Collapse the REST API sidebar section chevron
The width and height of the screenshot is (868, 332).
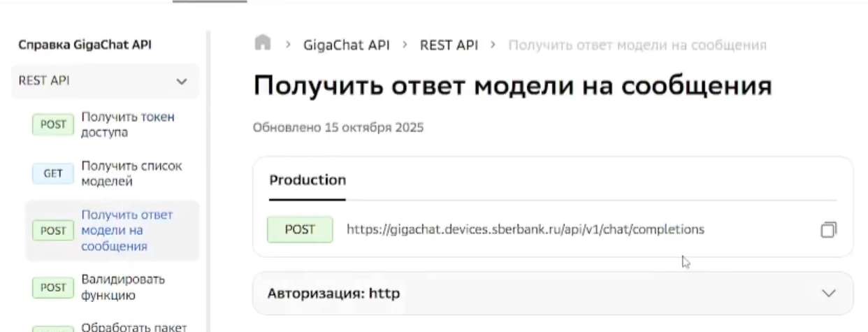(182, 81)
